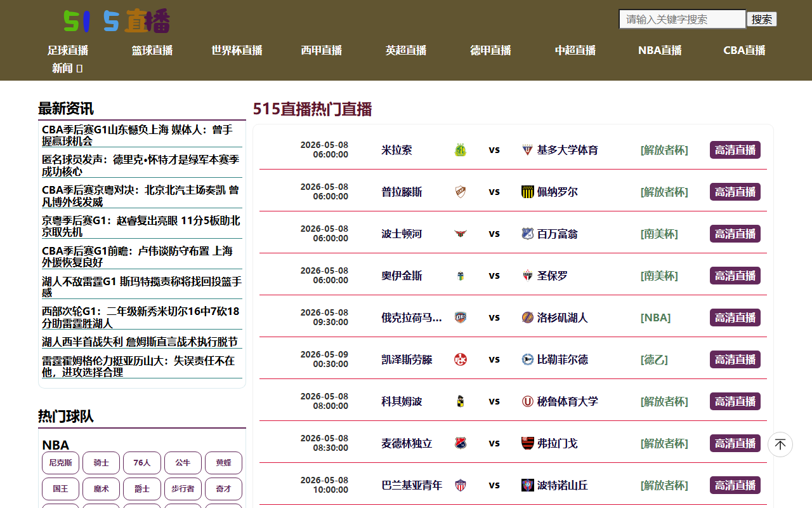
Task: Click the 秘鲁体育大学 crest icon
Action: coord(528,401)
